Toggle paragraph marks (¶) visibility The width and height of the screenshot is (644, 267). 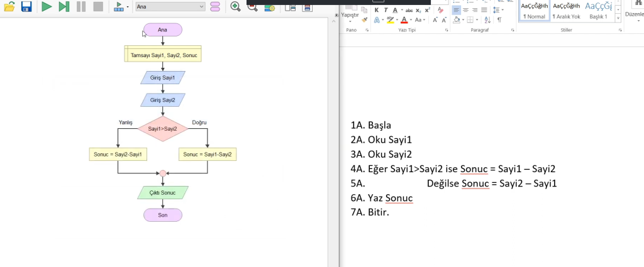[499, 19]
